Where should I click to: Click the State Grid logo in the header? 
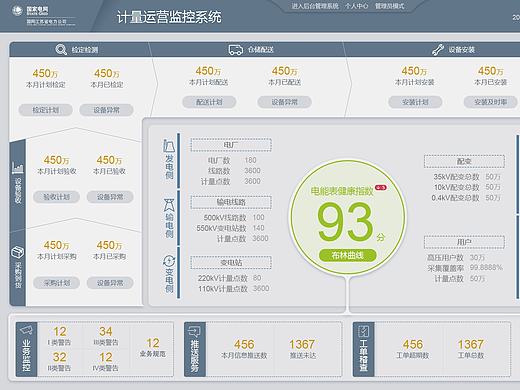pos(17,11)
